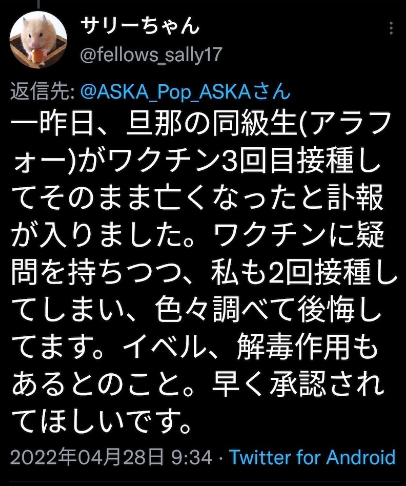Open the three-dot more options menu
This screenshot has height=486, width=406.
(391, 28)
